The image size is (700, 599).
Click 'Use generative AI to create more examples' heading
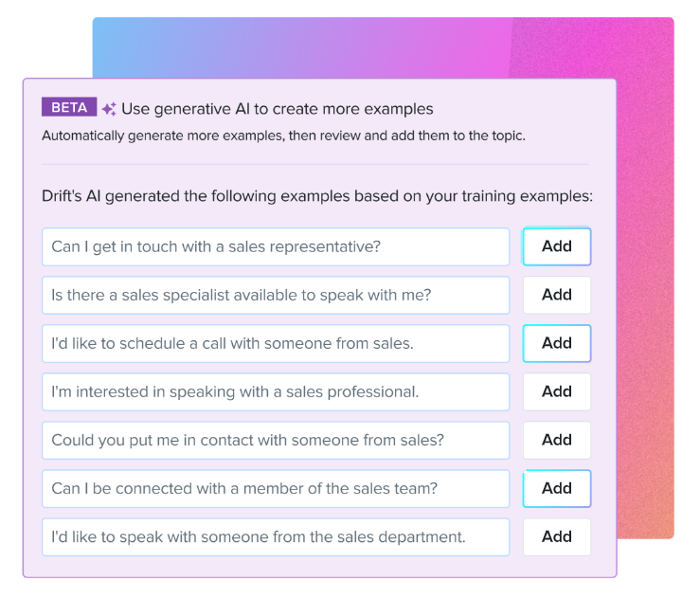278,109
